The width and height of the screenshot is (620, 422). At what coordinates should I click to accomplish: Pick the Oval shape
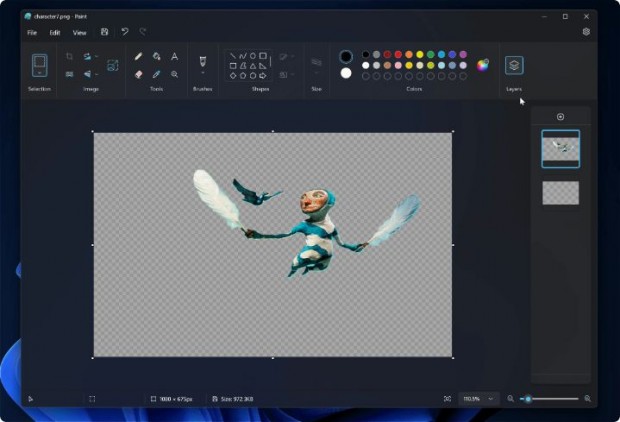[253, 56]
